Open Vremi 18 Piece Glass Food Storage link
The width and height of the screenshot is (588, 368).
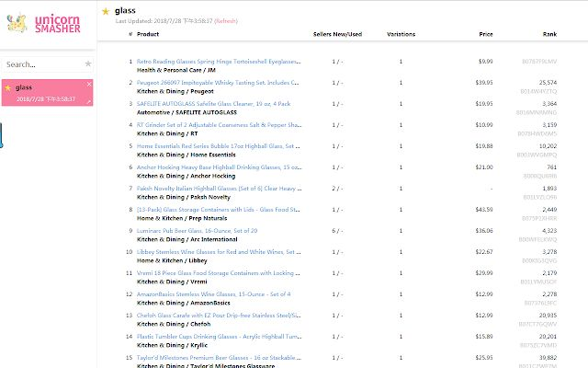tap(219, 273)
